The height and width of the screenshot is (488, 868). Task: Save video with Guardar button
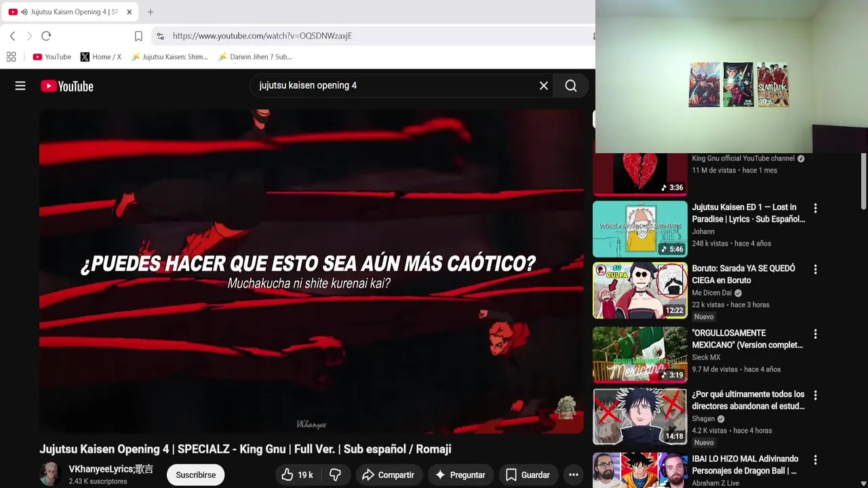(x=528, y=475)
